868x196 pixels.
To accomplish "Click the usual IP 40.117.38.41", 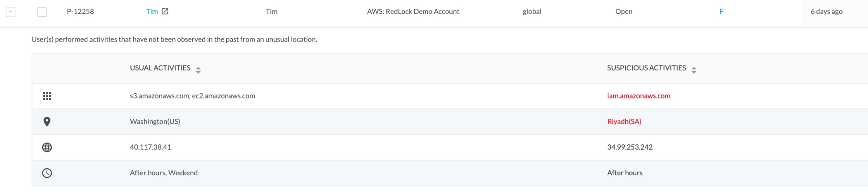I will [150, 147].
